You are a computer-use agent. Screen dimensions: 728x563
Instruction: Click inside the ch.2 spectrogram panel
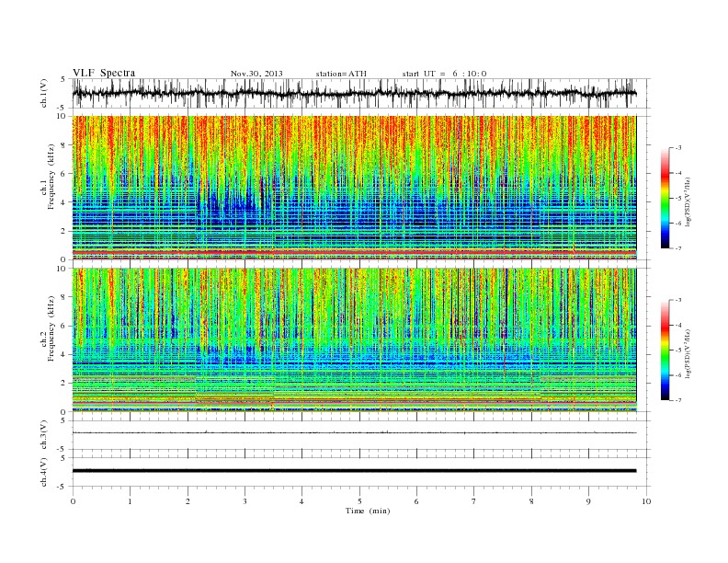354,340
